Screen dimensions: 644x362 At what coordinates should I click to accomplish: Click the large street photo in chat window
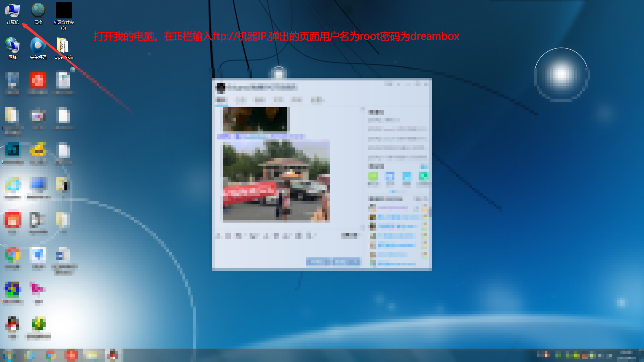(276, 181)
